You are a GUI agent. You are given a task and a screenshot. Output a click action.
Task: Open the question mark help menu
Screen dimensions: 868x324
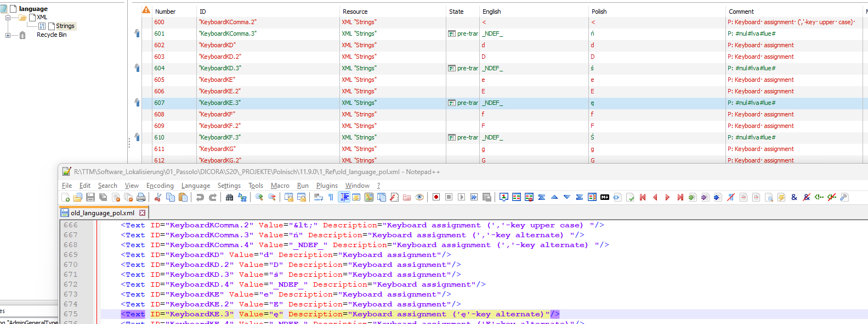tap(378, 186)
